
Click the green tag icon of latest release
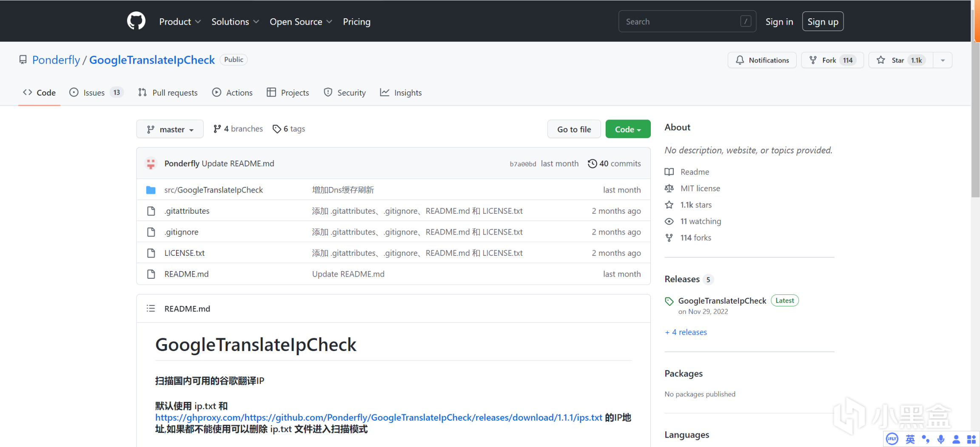coord(669,301)
